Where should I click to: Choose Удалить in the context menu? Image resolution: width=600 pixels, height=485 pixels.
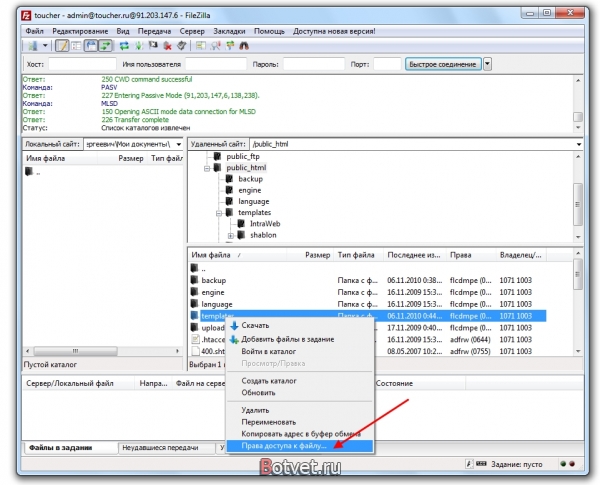tap(300, 410)
